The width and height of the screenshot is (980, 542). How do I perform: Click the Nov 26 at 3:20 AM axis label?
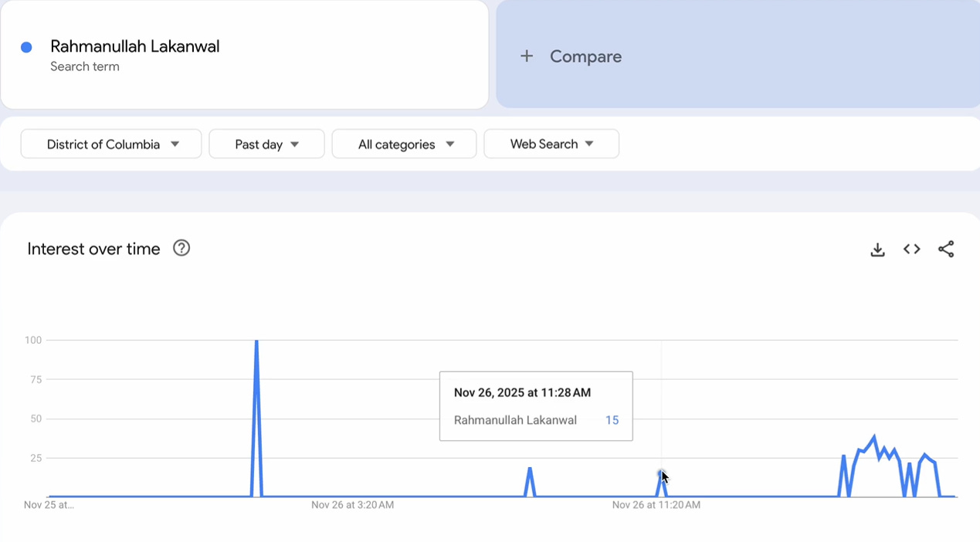(x=352, y=505)
